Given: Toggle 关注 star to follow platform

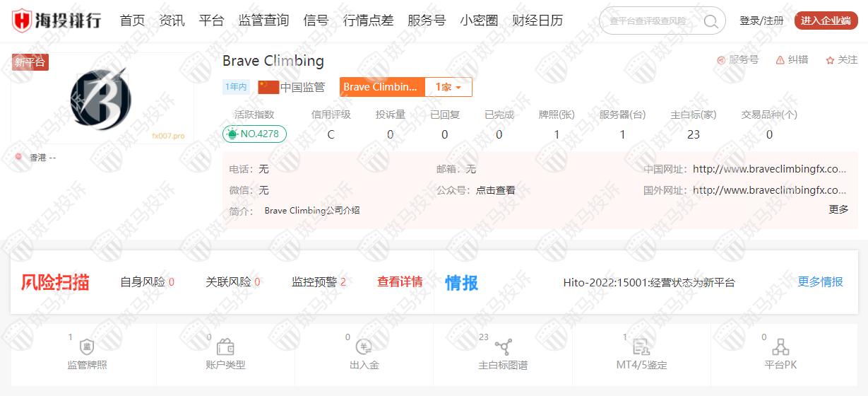Looking at the screenshot, I should point(830,60).
